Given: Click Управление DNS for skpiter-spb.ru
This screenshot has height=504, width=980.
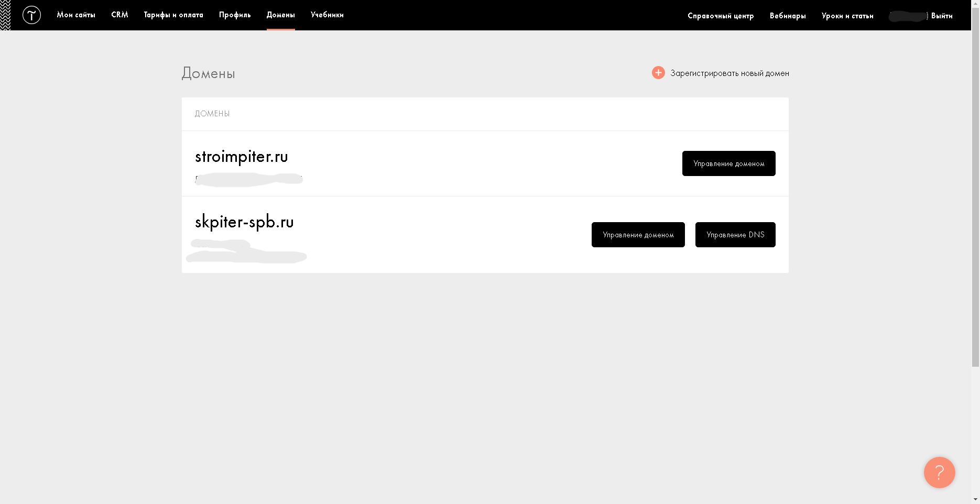Looking at the screenshot, I should pos(735,235).
